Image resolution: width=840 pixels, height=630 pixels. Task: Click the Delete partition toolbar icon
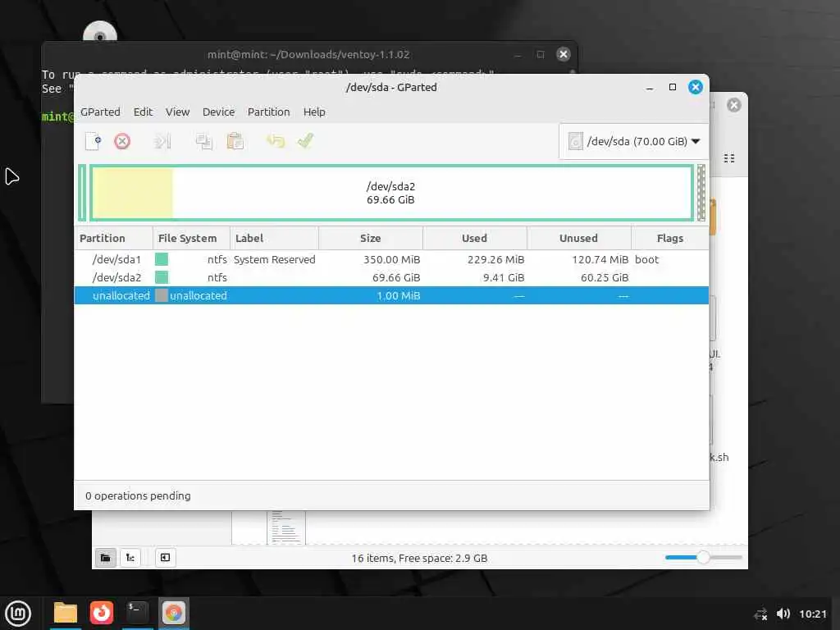coord(122,141)
